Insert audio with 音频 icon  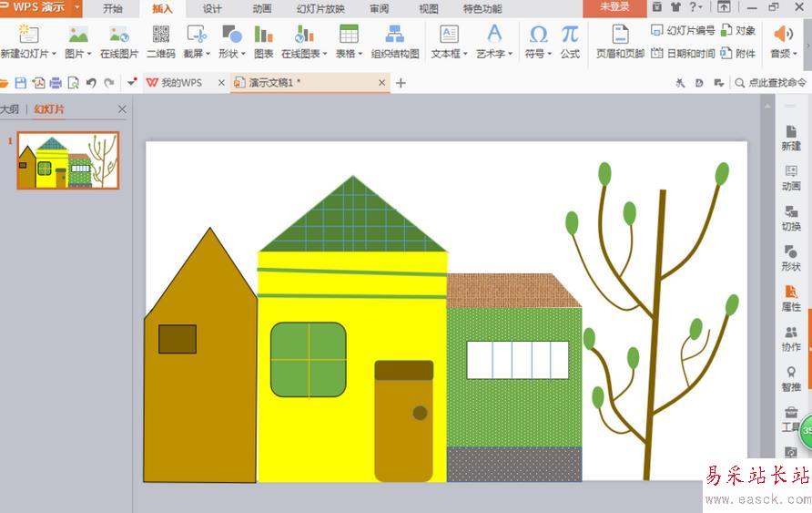point(783,35)
